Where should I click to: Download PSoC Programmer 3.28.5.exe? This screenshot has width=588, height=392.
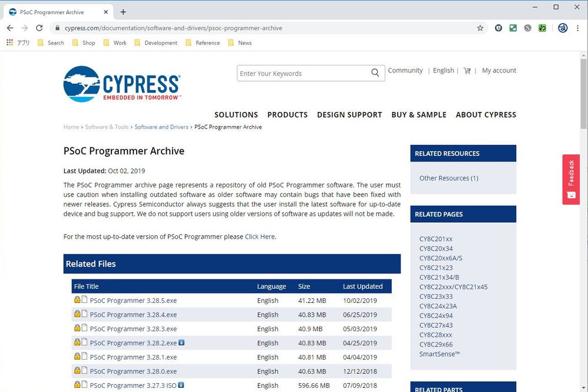(x=134, y=301)
